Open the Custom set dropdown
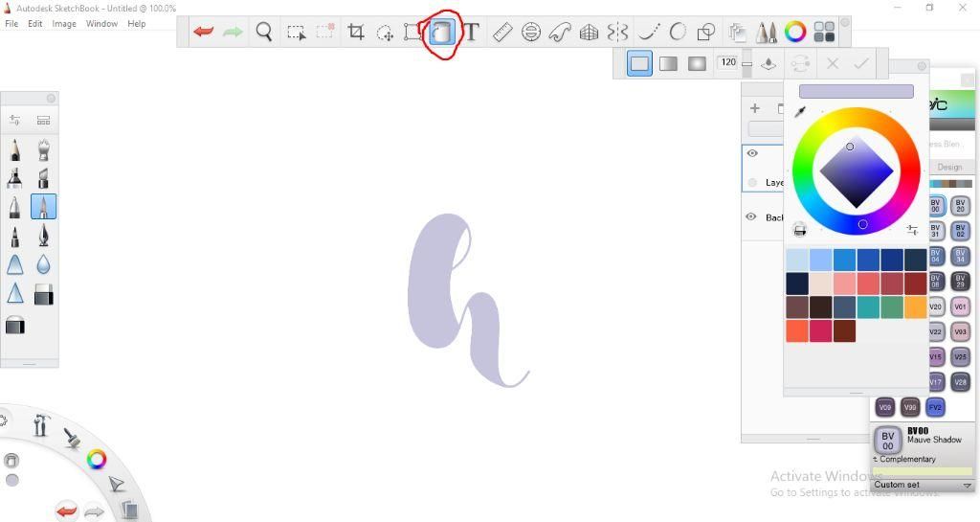Screen dimensions: 980x522 tap(922, 485)
